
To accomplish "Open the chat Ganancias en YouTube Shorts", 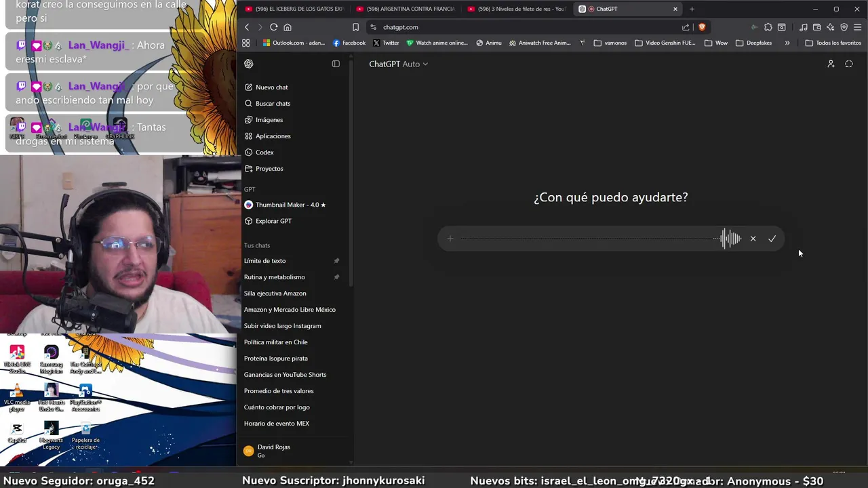I will coord(285,375).
